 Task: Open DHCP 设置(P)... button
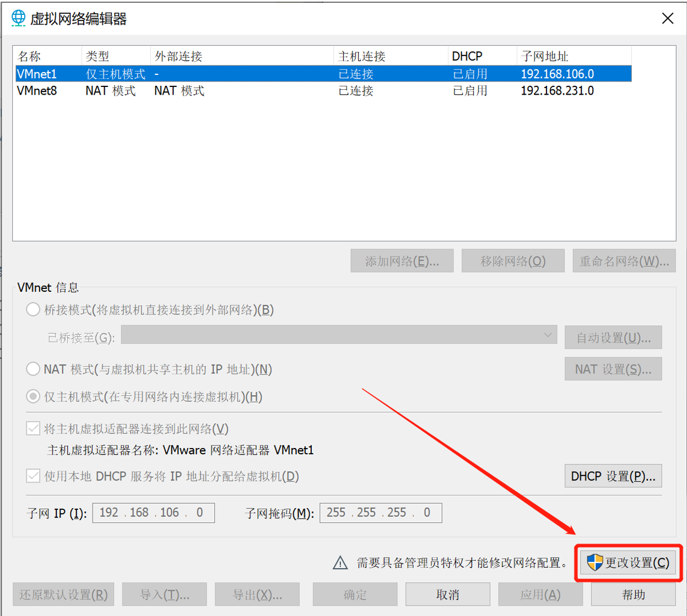[x=613, y=476]
